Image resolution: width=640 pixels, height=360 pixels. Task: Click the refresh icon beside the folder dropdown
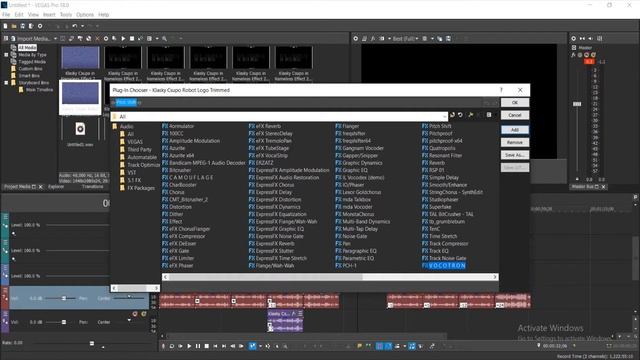[x=460, y=116]
